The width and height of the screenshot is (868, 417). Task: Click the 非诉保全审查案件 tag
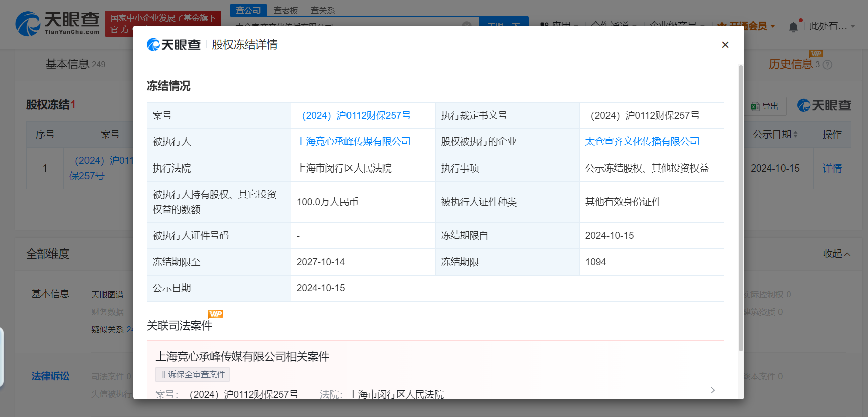click(193, 375)
